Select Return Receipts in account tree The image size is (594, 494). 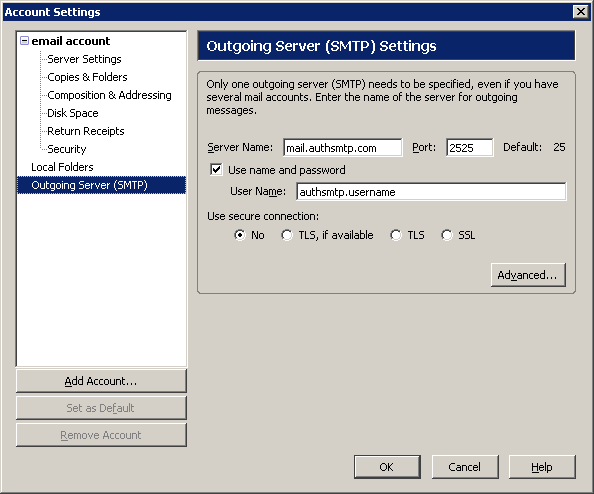tap(86, 131)
